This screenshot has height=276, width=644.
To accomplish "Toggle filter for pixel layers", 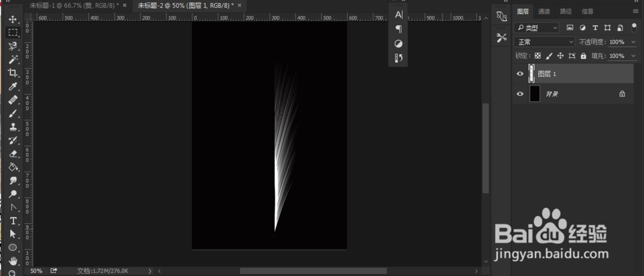I will 570,28.
